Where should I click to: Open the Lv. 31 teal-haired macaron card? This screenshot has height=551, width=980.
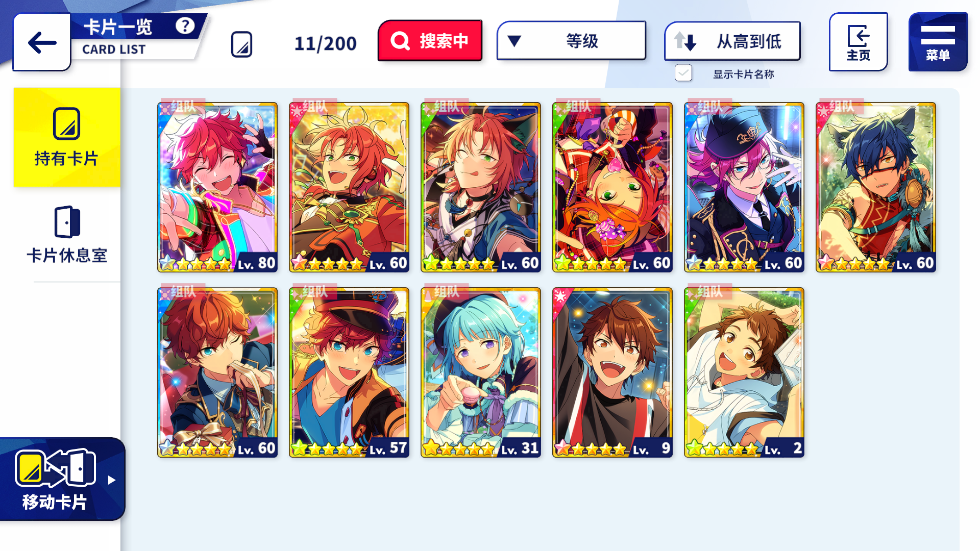481,372
